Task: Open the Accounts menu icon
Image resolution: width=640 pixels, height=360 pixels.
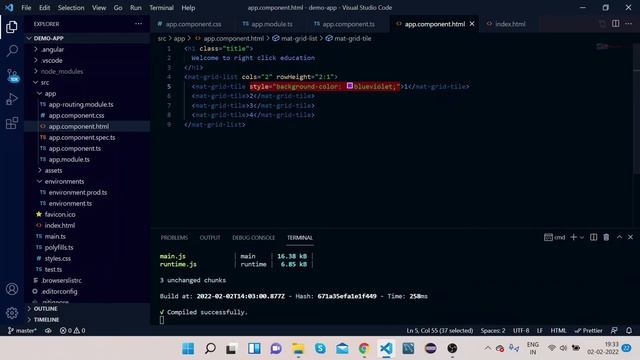Action: click(12, 289)
